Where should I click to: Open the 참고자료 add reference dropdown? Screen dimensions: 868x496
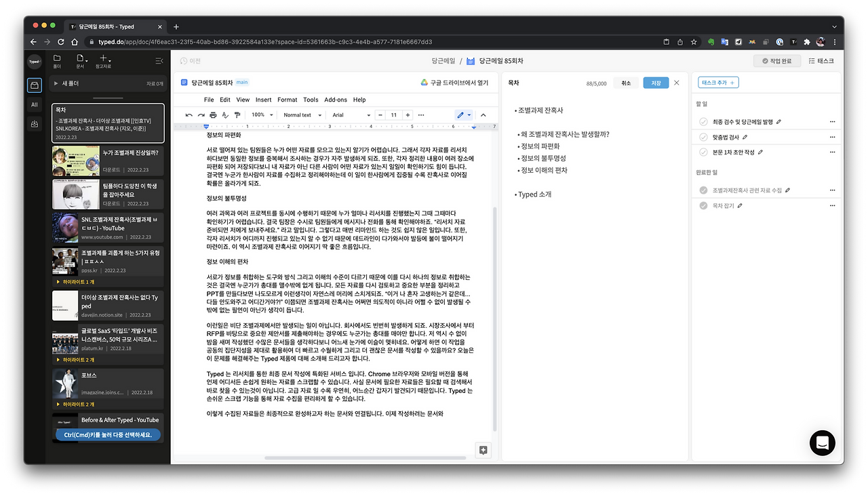point(103,61)
